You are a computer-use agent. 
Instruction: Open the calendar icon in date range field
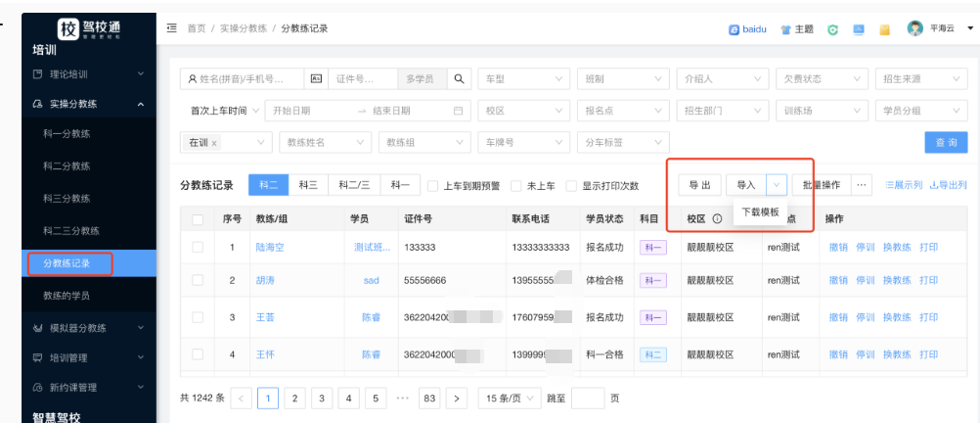tap(457, 111)
